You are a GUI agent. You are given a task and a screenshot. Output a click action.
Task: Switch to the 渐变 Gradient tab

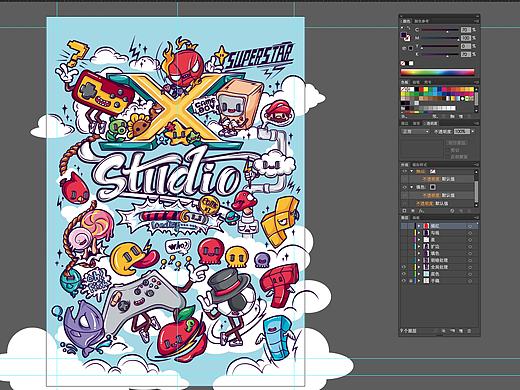click(x=416, y=123)
